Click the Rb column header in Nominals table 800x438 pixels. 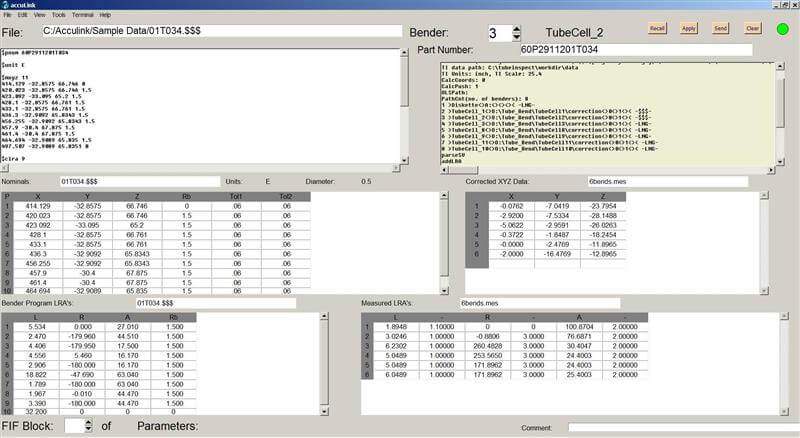(186, 197)
